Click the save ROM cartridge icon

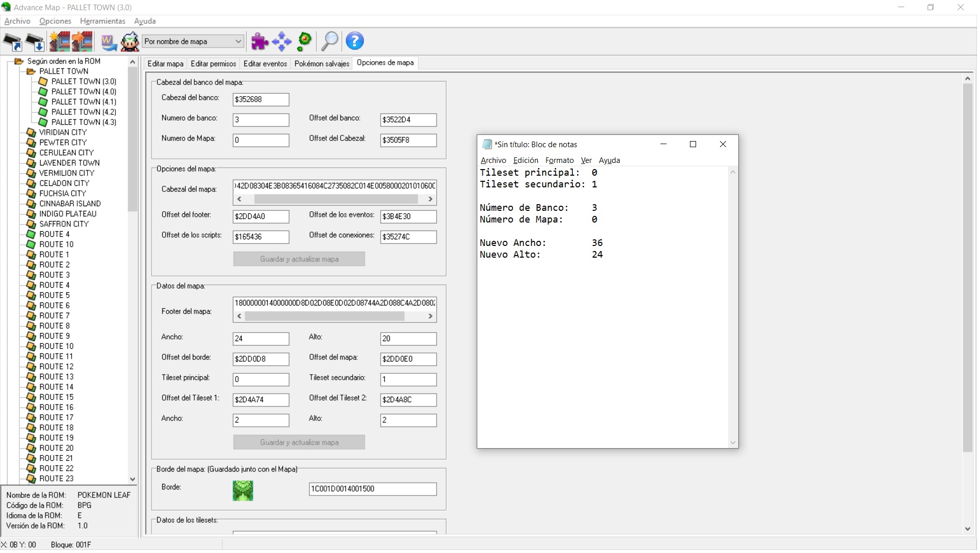[36, 42]
